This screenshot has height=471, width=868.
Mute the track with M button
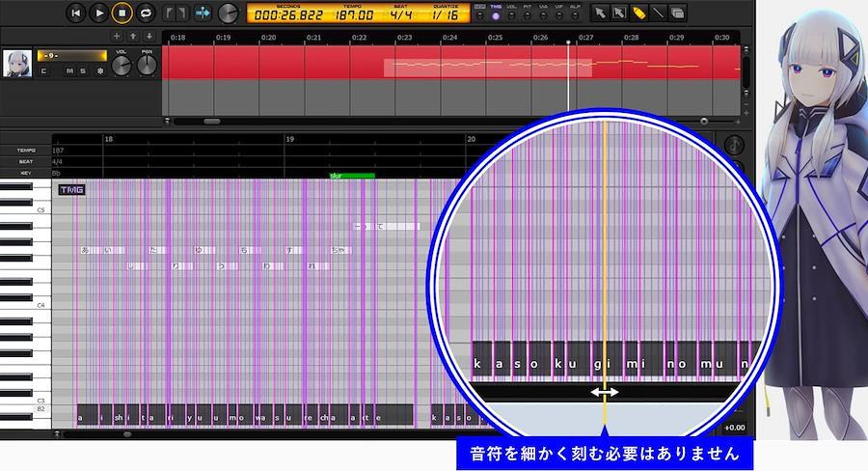[x=69, y=71]
